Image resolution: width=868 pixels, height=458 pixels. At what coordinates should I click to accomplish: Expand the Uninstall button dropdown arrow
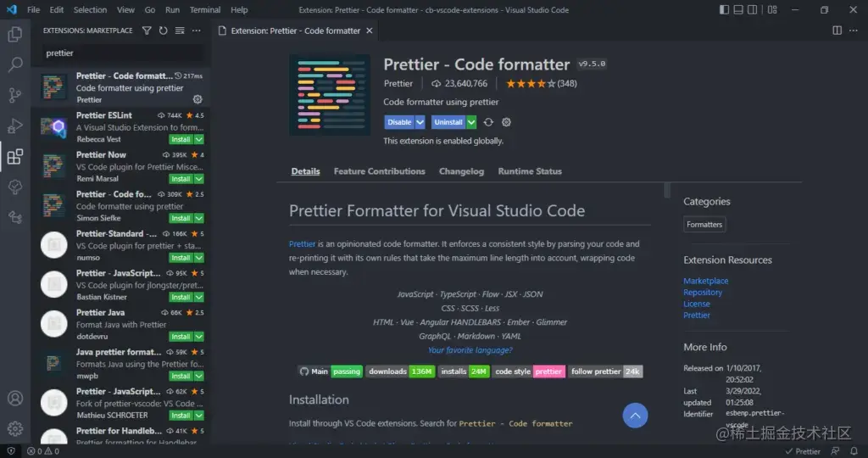coord(471,122)
